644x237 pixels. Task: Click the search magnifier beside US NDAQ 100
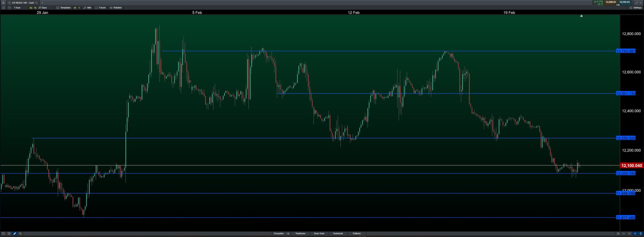point(36,3)
